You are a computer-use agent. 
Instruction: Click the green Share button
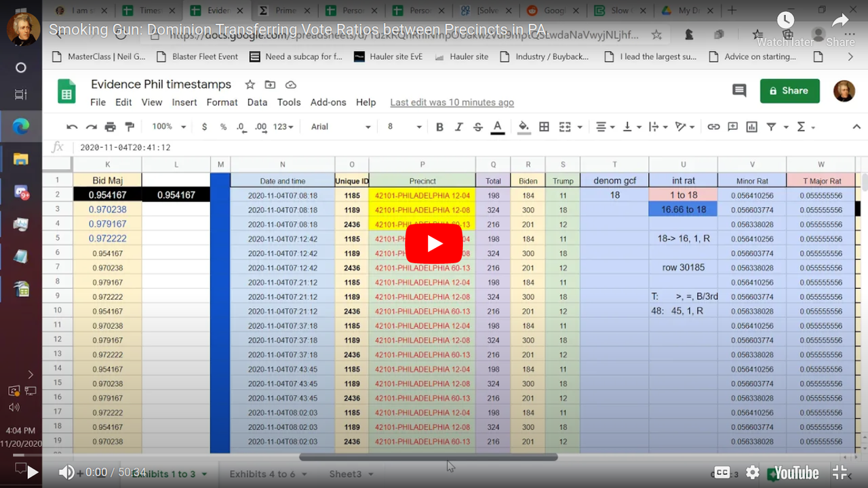tap(789, 91)
